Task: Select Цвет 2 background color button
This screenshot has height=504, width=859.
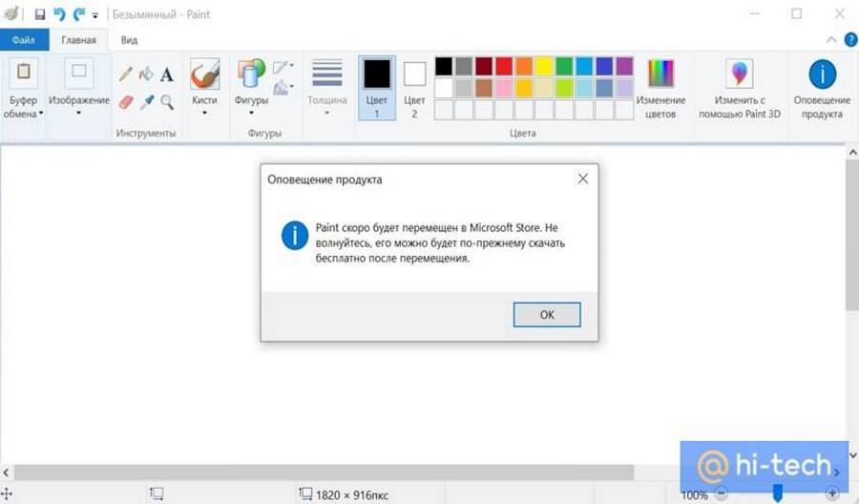Action: pyautogui.click(x=415, y=88)
